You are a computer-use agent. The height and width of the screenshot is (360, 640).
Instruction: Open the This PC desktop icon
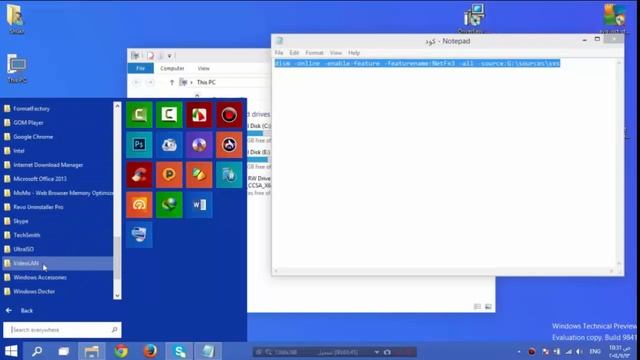(x=17, y=69)
